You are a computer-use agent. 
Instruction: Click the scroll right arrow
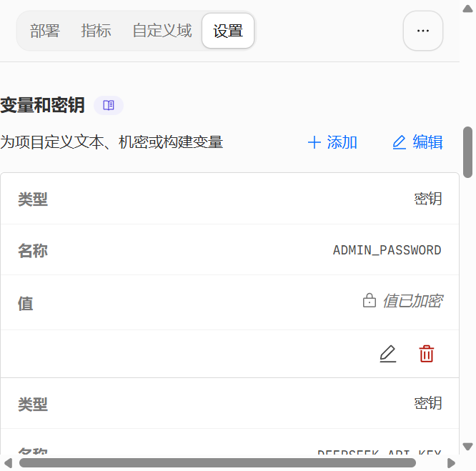[x=452, y=463]
